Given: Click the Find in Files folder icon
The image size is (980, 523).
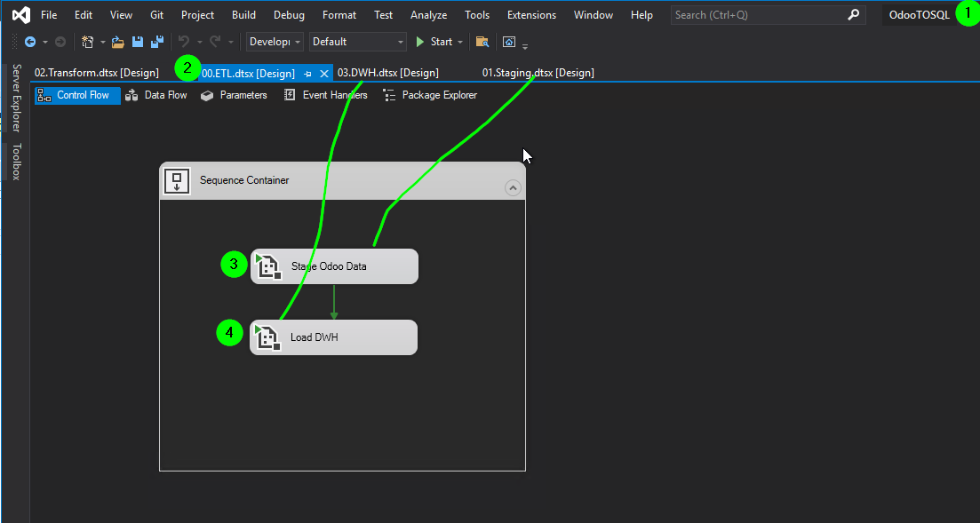Looking at the screenshot, I should pos(482,42).
